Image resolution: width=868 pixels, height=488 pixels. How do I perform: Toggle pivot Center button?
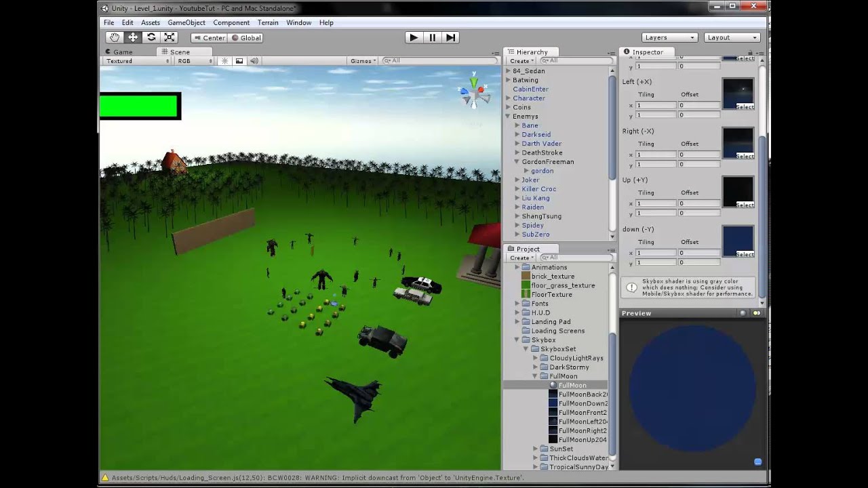click(209, 38)
